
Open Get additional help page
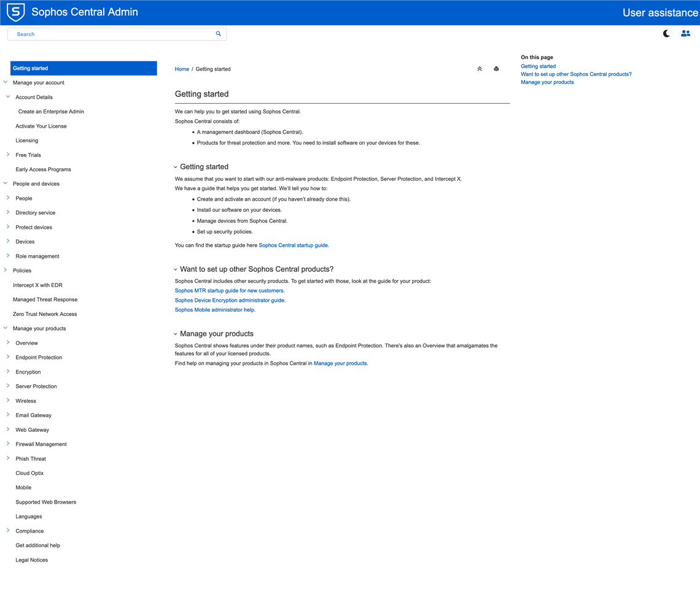pos(38,545)
